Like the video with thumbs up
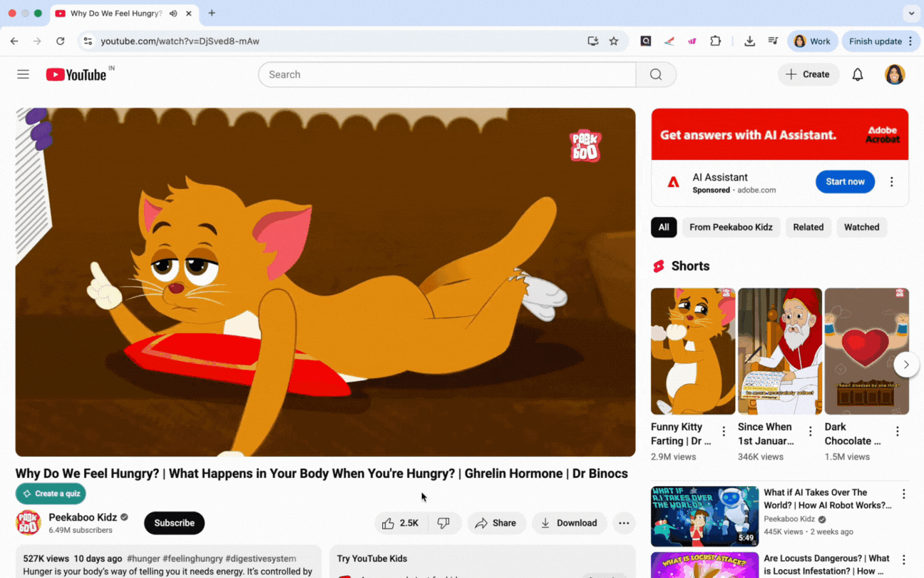This screenshot has height=578, width=924. coord(401,523)
